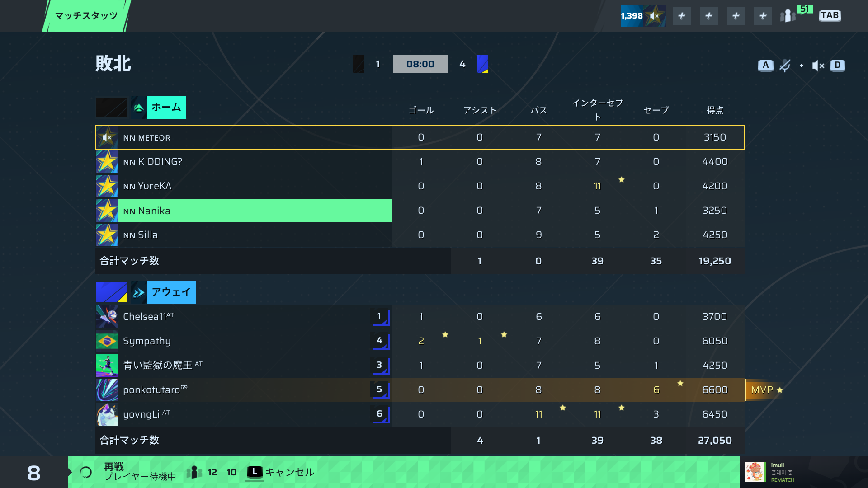868x488 pixels.
Task: Toggle mute on the 1,398 player badge
Action: pos(643,16)
